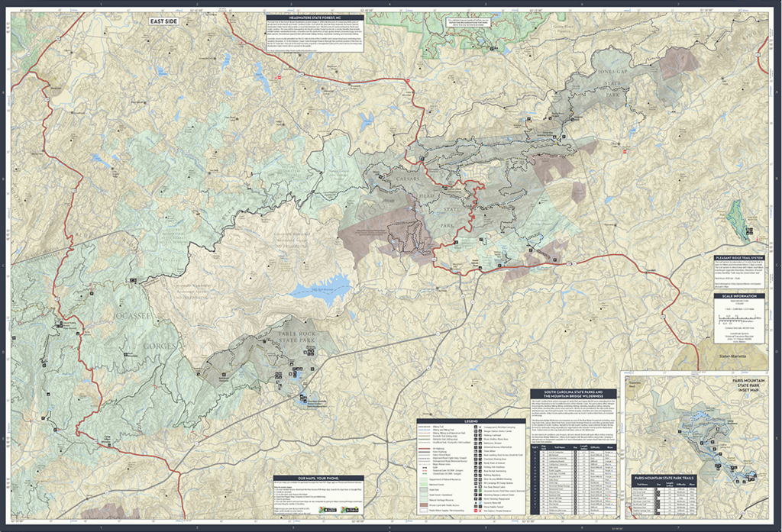The height and width of the screenshot is (532, 782).
Task: Toggle the Closed Gate symbol in the legend
Action: [x=424, y=474]
